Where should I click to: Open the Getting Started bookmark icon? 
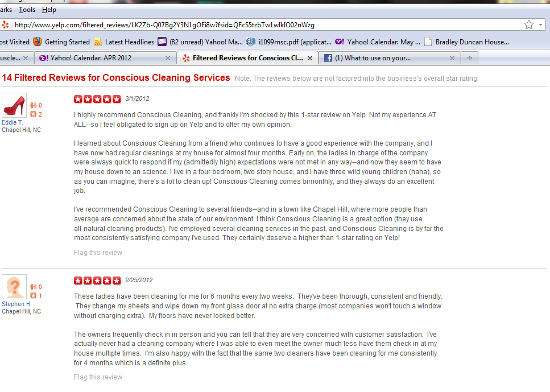pos(37,42)
